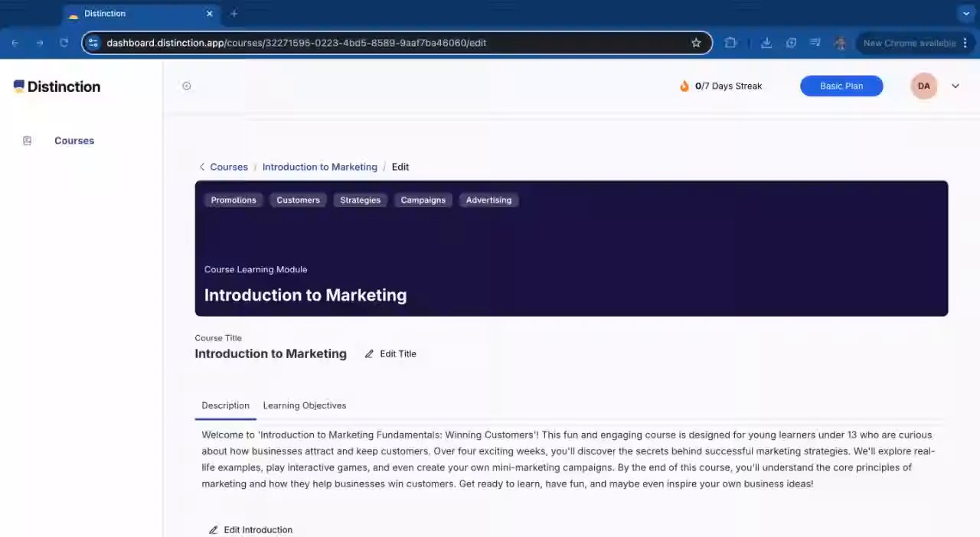Click the small circular icon beside the sidebar
This screenshot has height=537, width=980.
(186, 86)
